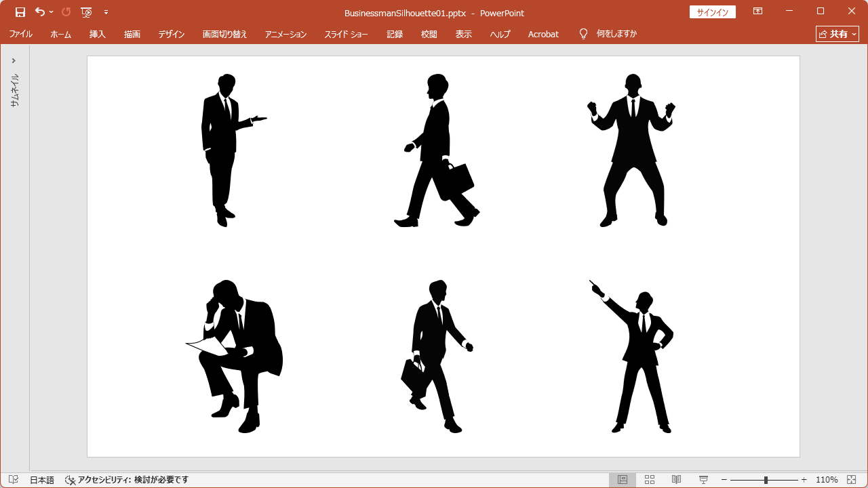Expand Customize Quick Access Toolbar menu
868x488 pixels.
pyautogui.click(x=106, y=12)
